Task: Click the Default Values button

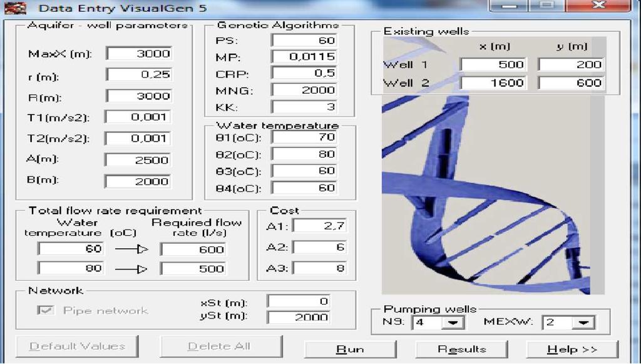Action: pos(77,346)
